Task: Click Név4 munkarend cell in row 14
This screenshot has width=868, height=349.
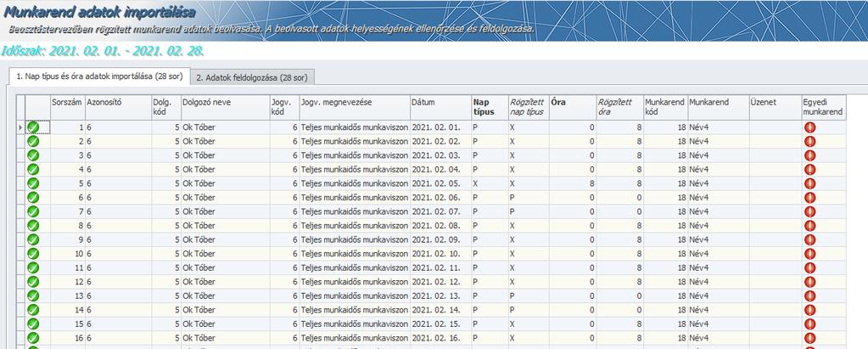Action: [718, 310]
